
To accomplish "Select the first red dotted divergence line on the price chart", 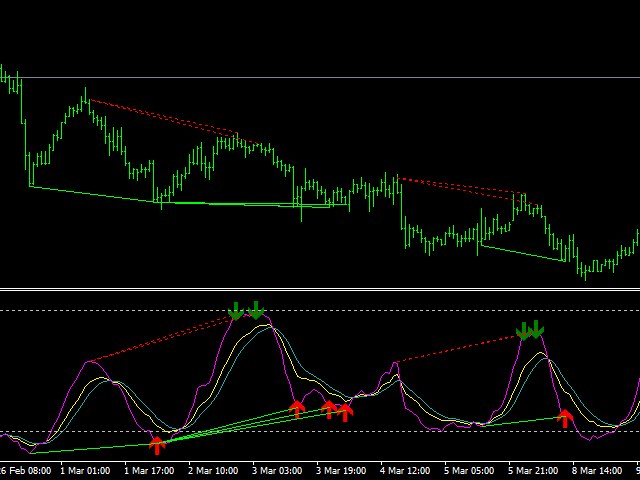I will [162, 116].
